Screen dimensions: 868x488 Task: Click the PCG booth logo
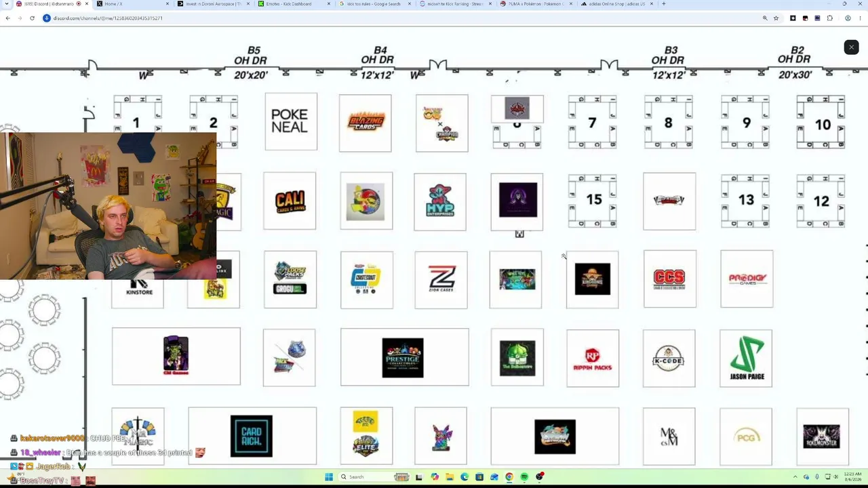(747, 436)
